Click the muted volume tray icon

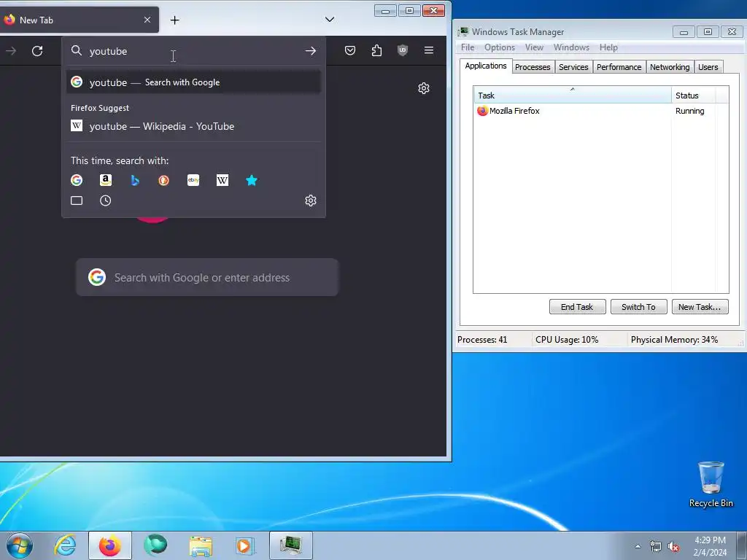click(673, 547)
